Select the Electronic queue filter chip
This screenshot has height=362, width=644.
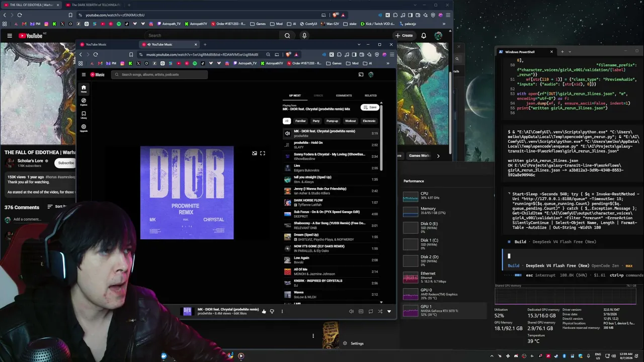[369, 121]
